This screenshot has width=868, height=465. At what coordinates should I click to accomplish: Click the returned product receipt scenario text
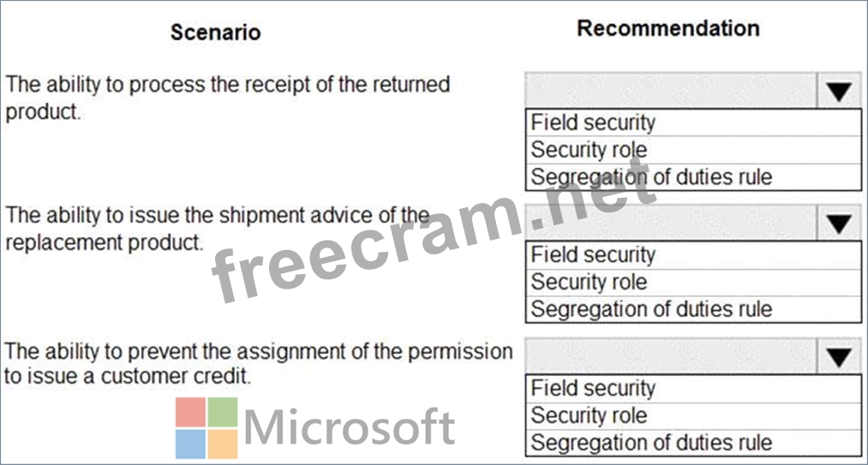(x=227, y=98)
